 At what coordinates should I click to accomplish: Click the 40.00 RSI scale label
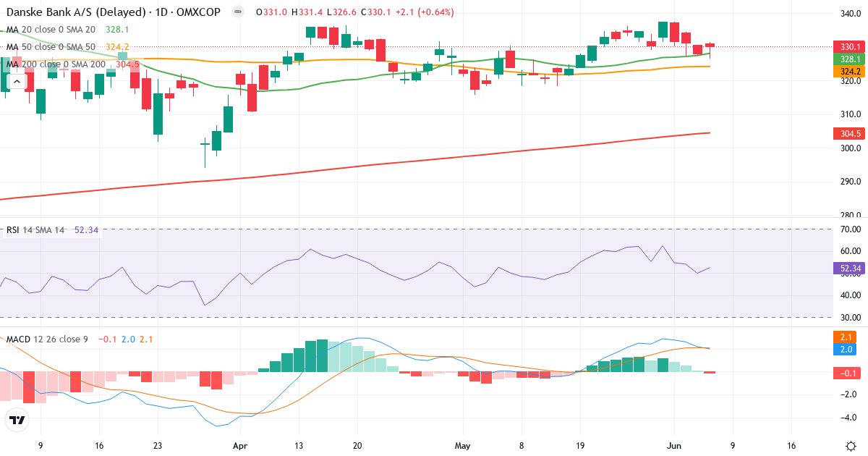tap(850, 295)
